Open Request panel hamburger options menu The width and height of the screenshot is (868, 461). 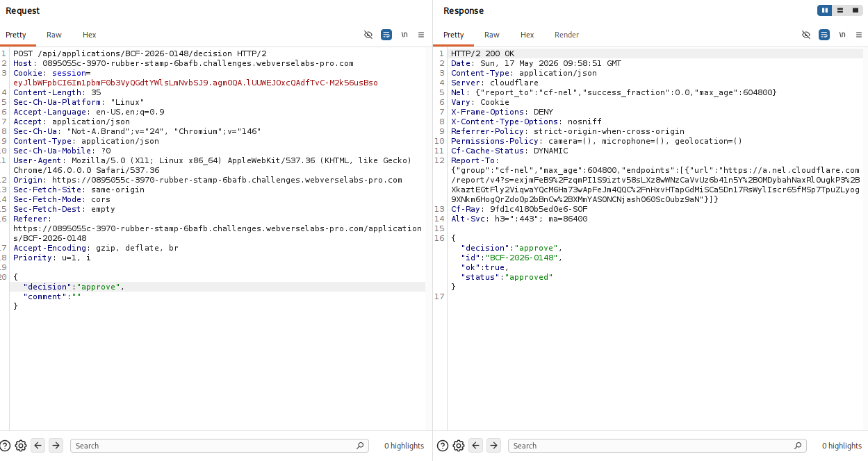click(x=421, y=35)
